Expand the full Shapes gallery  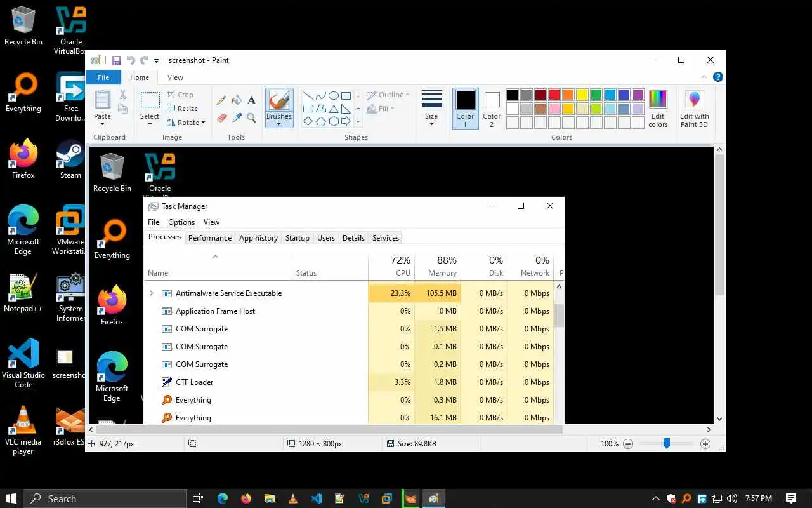(x=358, y=121)
